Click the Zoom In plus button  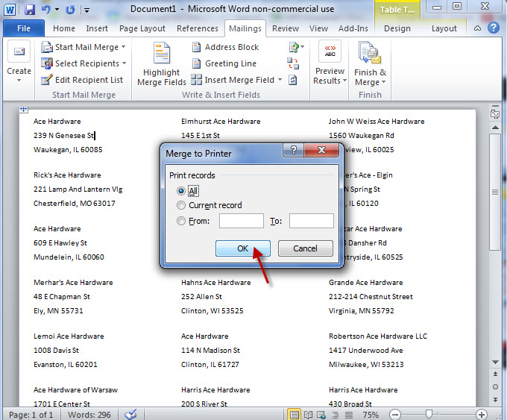click(482, 415)
